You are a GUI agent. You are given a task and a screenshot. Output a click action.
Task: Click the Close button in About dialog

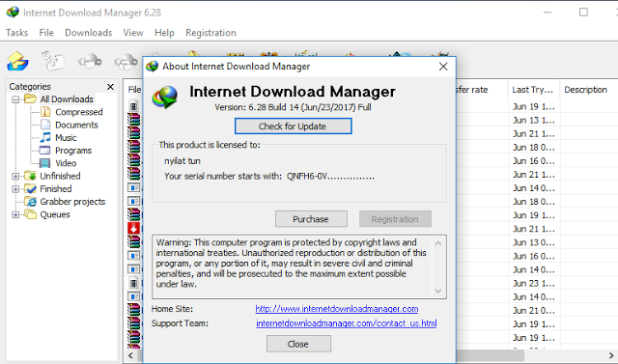pos(298,344)
